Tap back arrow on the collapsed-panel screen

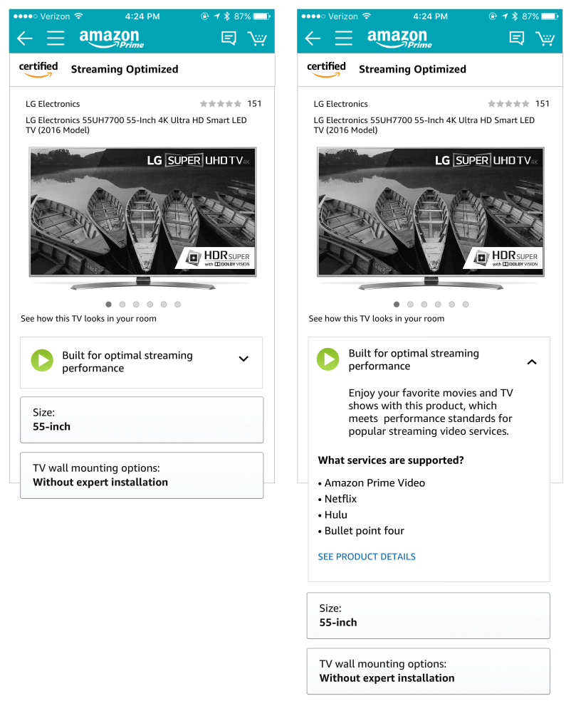point(25,38)
